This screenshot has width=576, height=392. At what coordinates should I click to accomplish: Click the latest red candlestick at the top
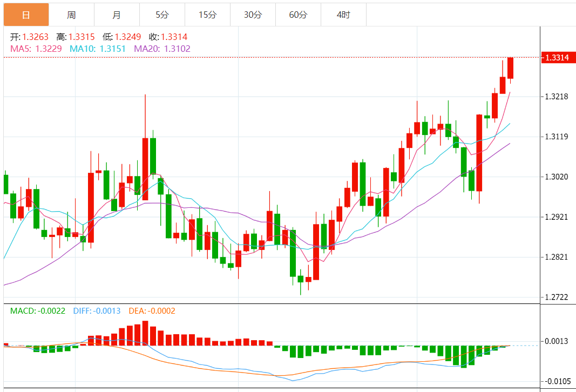click(510, 68)
